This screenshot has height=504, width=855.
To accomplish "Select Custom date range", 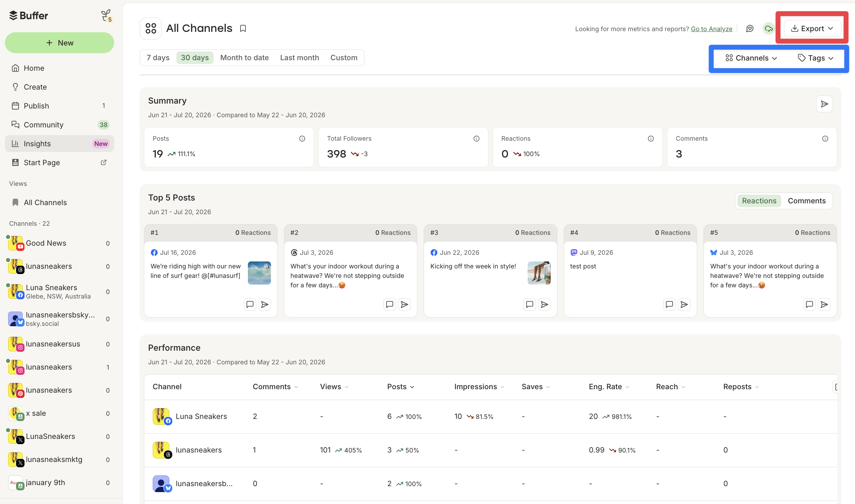I will coord(344,58).
